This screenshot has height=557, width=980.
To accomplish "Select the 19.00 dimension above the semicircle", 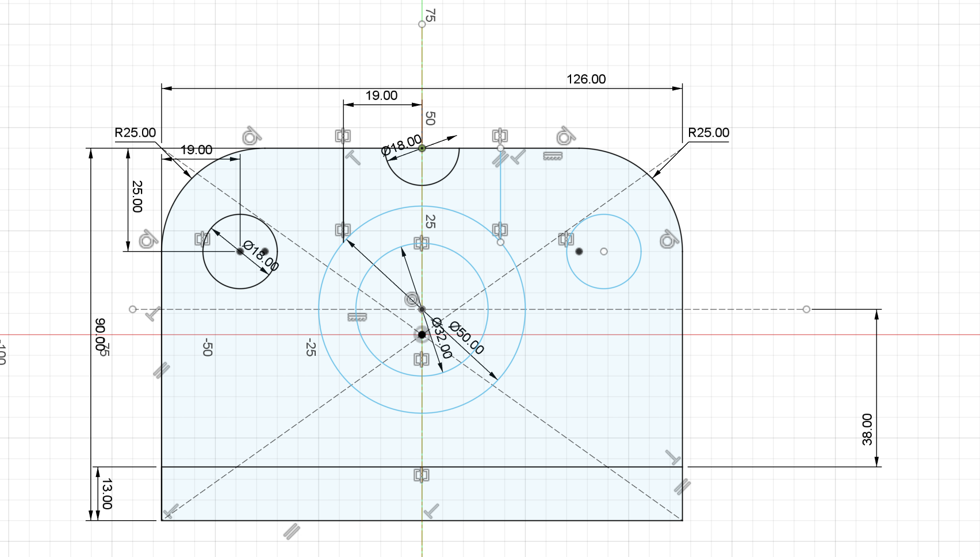I will click(381, 95).
